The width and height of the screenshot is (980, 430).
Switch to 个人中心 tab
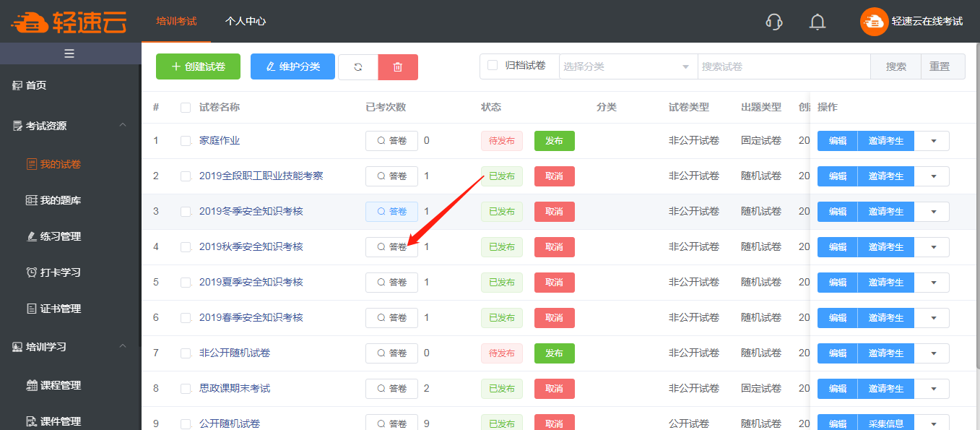[246, 22]
